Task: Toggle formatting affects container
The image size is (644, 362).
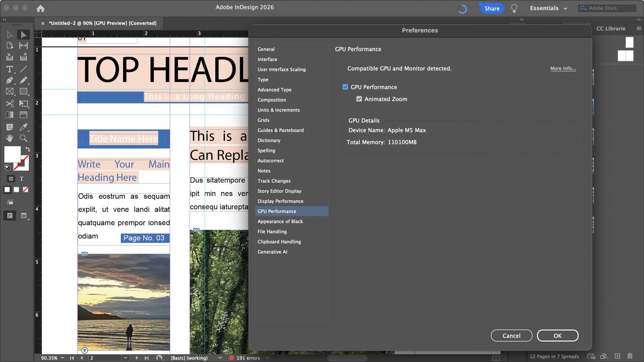Action: 11,179
